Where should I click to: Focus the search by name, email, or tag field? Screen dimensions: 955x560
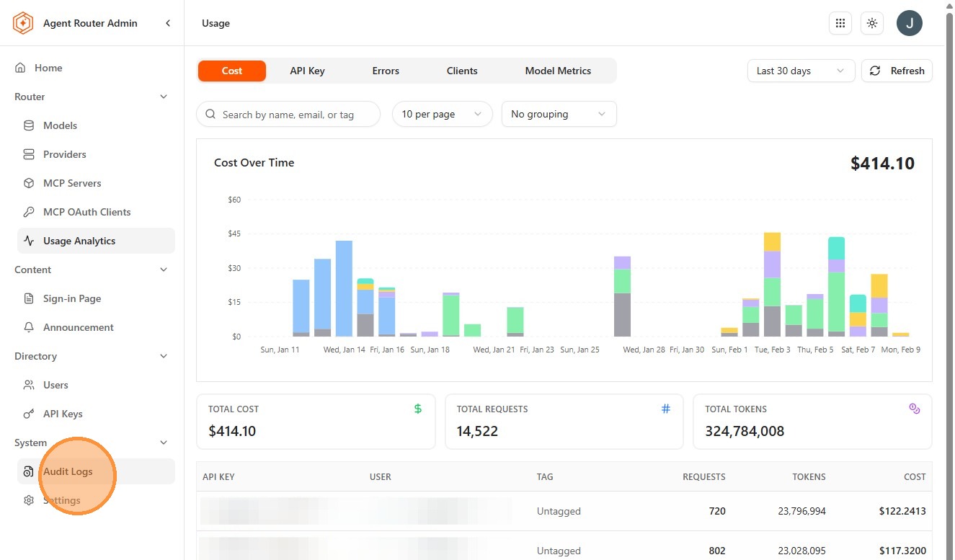point(288,114)
